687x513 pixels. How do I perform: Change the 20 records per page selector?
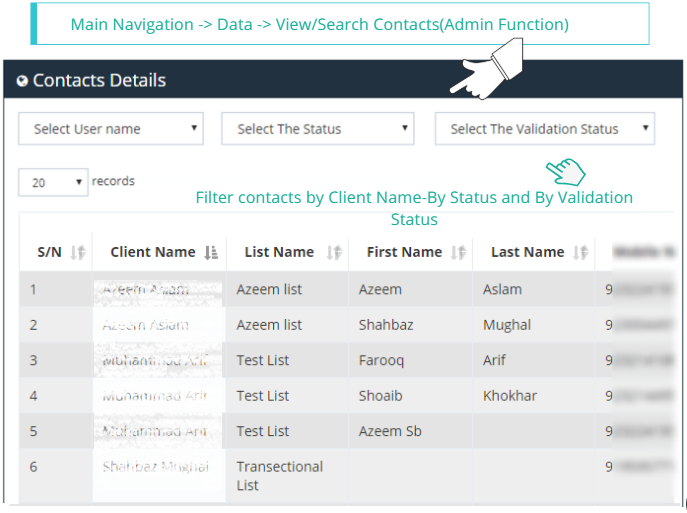[x=53, y=183]
